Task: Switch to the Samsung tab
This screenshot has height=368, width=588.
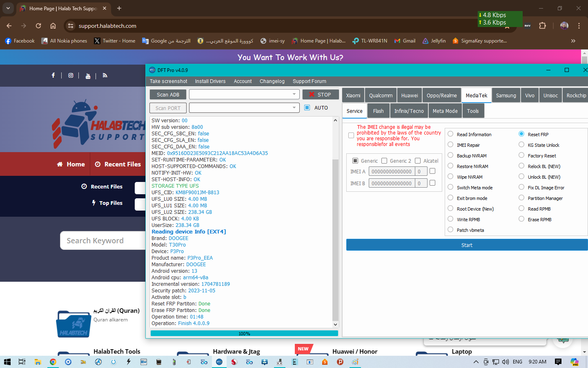Action: pos(506,96)
